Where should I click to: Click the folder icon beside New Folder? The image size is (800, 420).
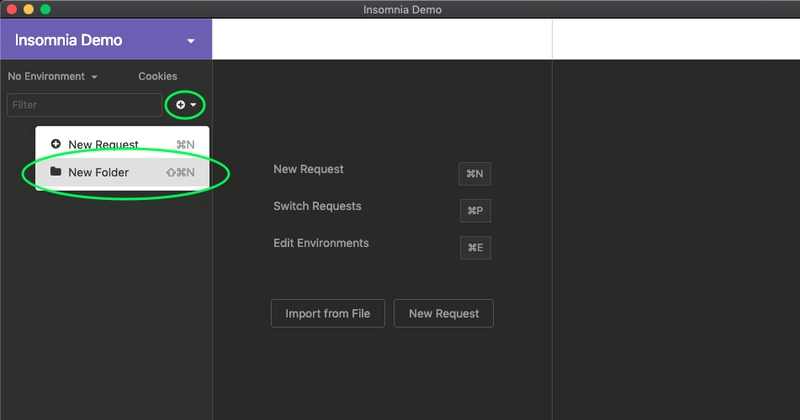56,171
